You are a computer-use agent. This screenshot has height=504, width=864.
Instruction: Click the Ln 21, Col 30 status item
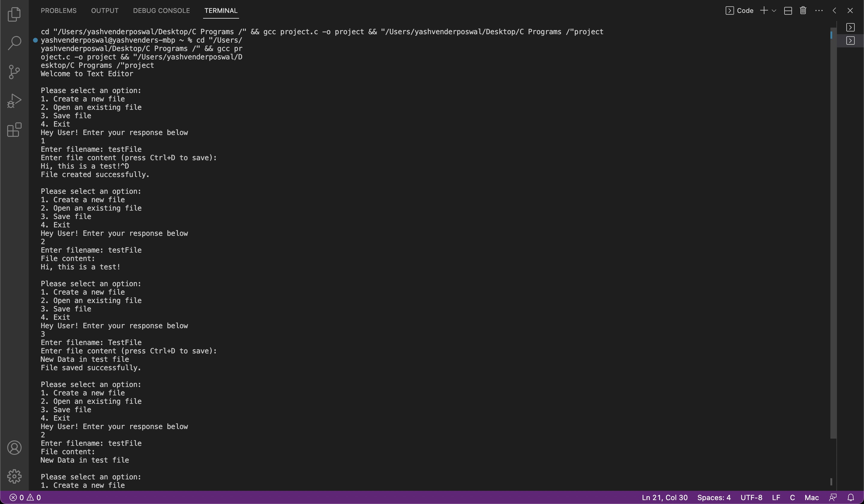664,497
